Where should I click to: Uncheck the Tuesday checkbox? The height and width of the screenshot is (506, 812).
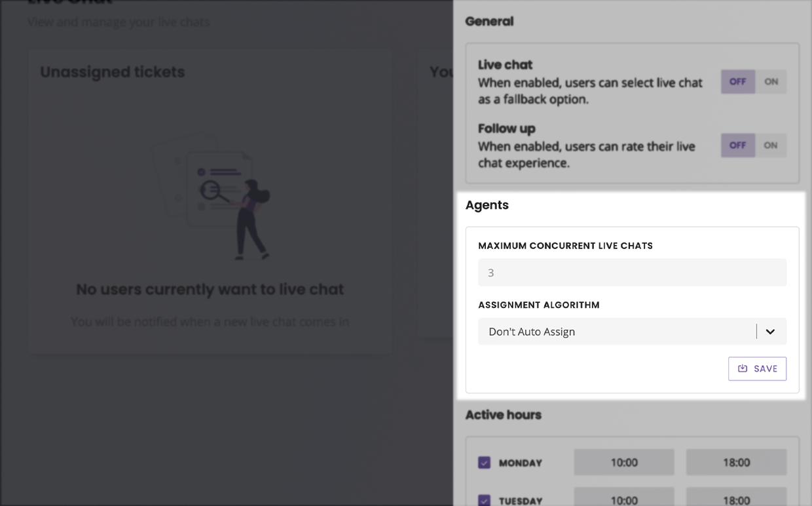coord(484,500)
